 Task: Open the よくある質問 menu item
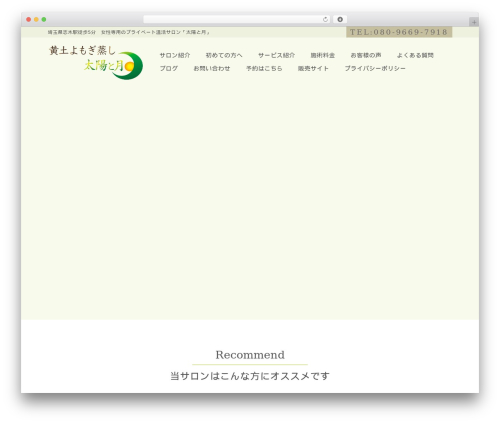pyautogui.click(x=415, y=55)
